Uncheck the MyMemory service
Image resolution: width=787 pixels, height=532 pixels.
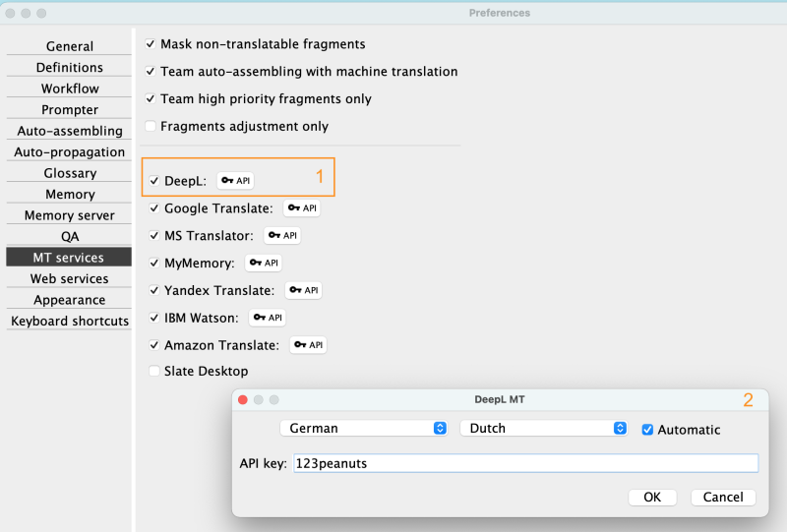tap(154, 263)
